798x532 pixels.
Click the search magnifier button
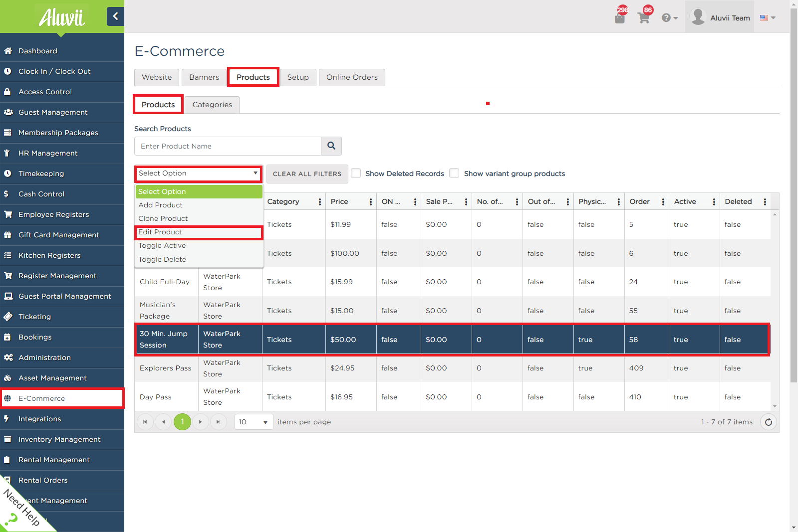tap(331, 146)
